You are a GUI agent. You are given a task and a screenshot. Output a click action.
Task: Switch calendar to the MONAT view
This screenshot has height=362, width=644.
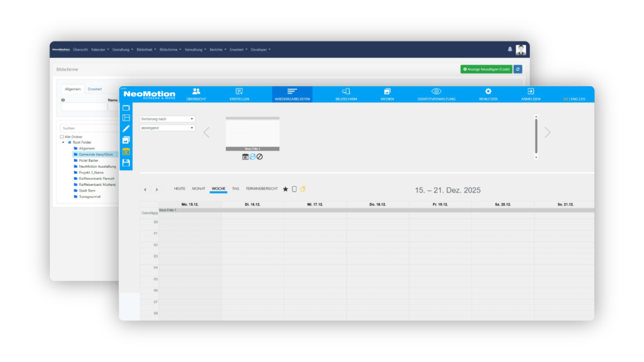(199, 189)
